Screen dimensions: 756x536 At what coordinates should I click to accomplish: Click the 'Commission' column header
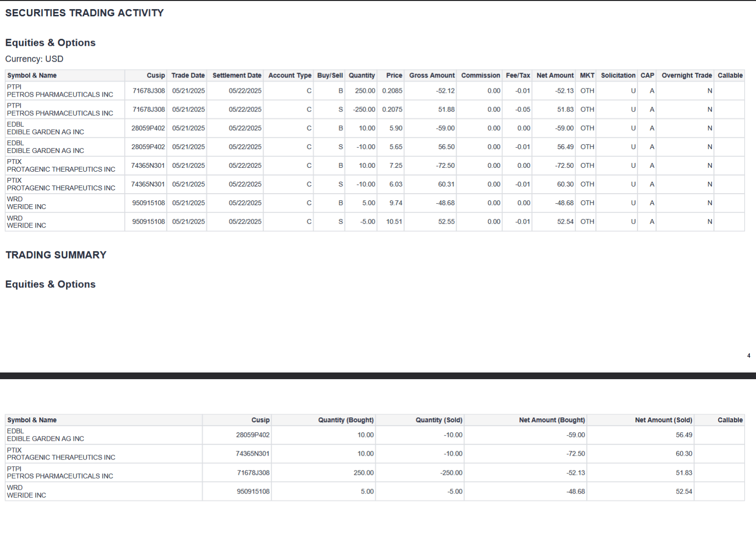[481, 76]
